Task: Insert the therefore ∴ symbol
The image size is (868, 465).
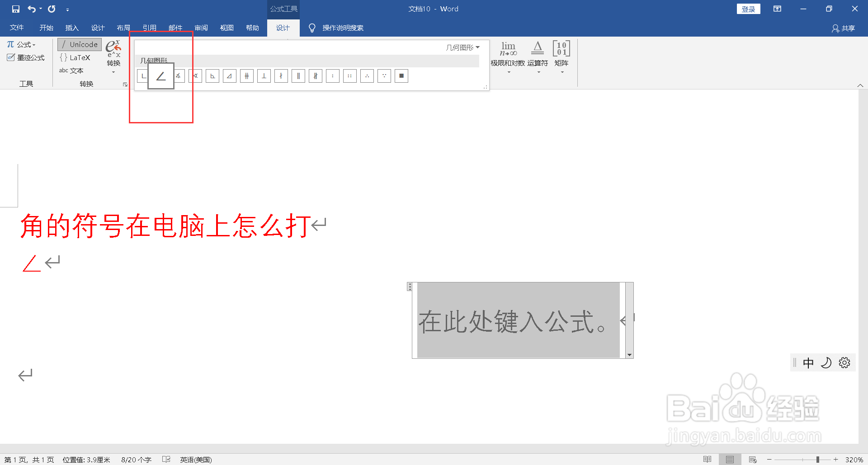Action: 367,76
